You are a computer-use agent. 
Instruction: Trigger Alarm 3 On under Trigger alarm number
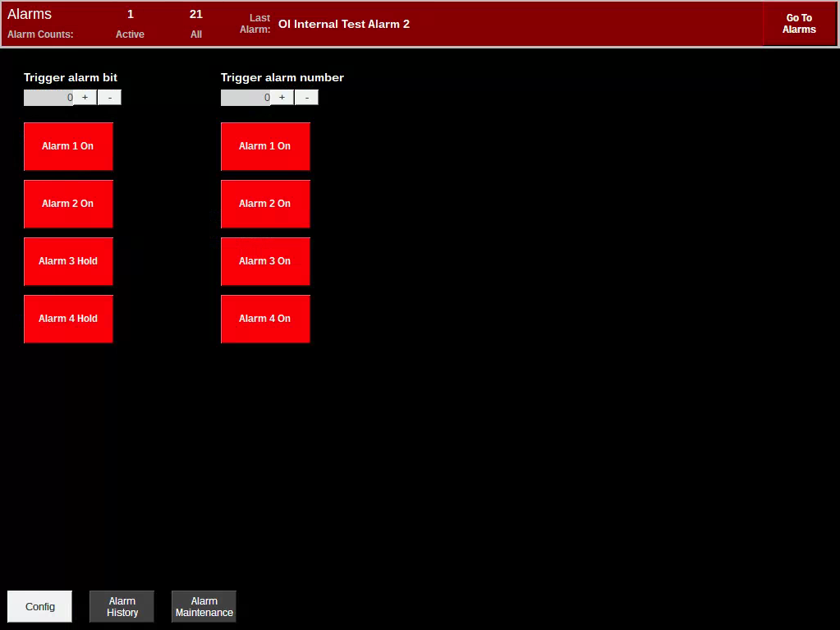pos(265,261)
